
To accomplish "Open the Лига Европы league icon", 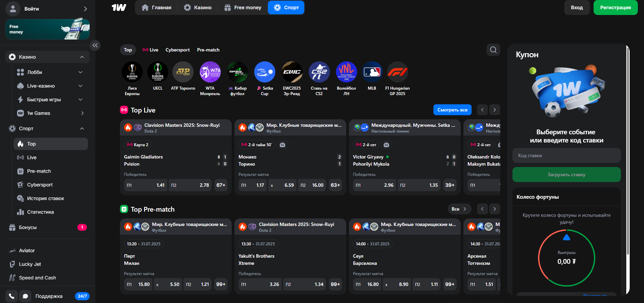I will point(132,72).
